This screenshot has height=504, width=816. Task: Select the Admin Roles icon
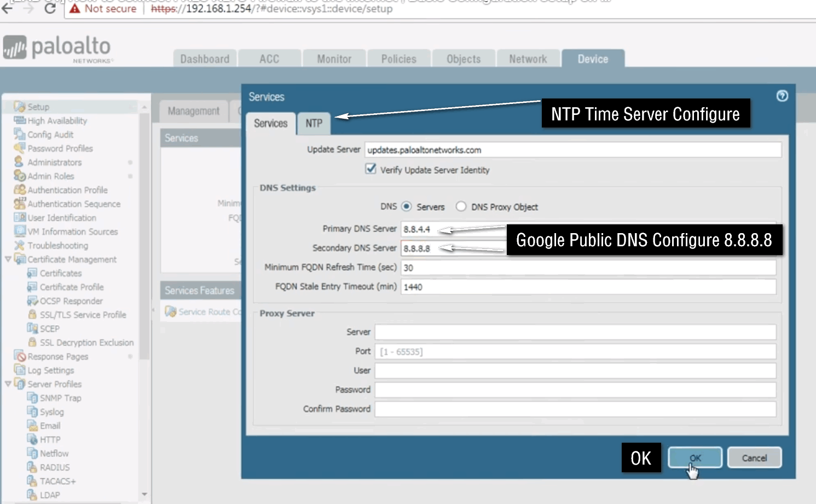(20, 176)
